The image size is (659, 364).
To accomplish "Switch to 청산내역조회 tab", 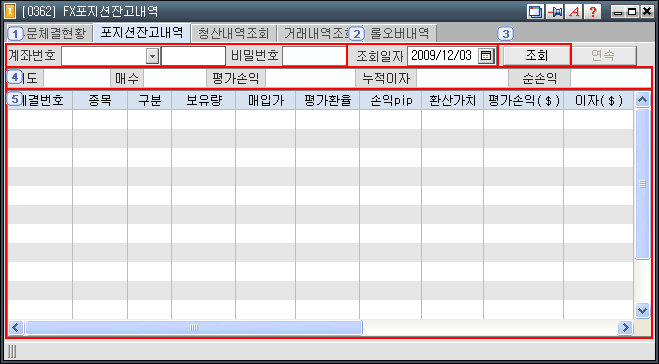I will coord(234,33).
